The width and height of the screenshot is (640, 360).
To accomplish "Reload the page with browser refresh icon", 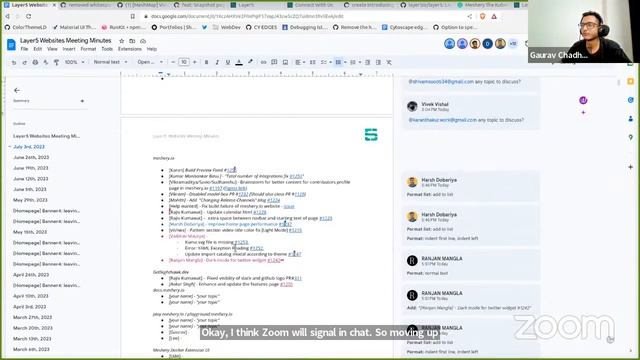I will pos(29,16).
